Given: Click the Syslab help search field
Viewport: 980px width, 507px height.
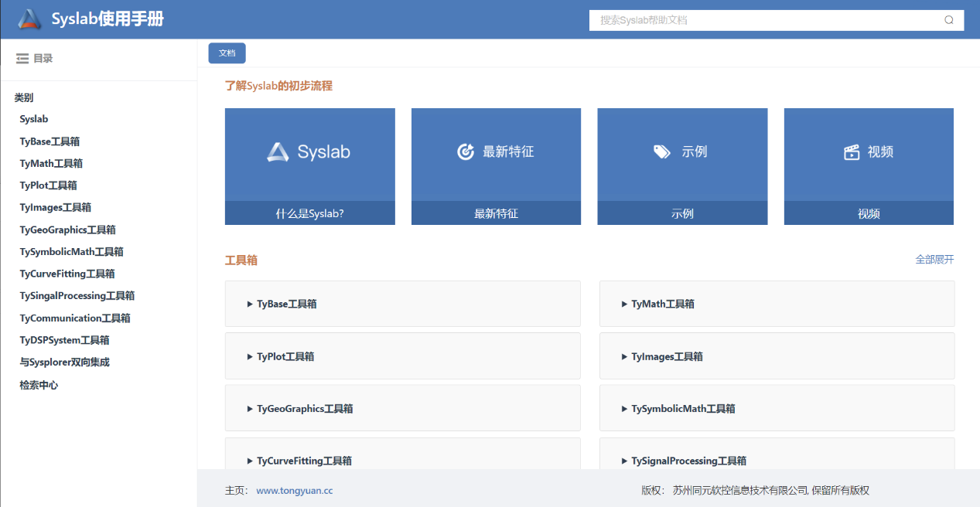Looking at the screenshot, I should point(766,20).
